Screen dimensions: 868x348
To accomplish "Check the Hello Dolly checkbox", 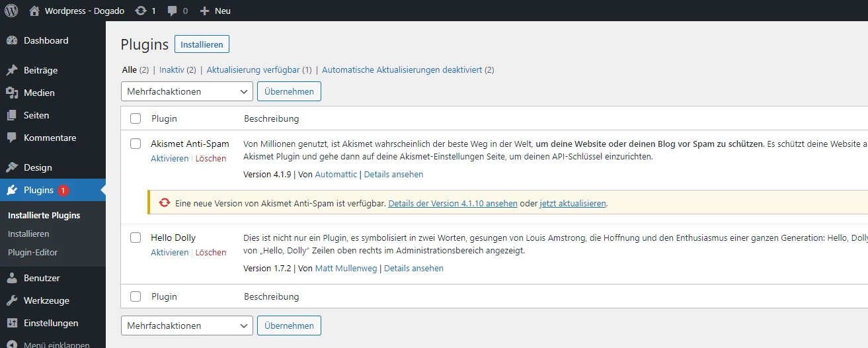I will [136, 238].
